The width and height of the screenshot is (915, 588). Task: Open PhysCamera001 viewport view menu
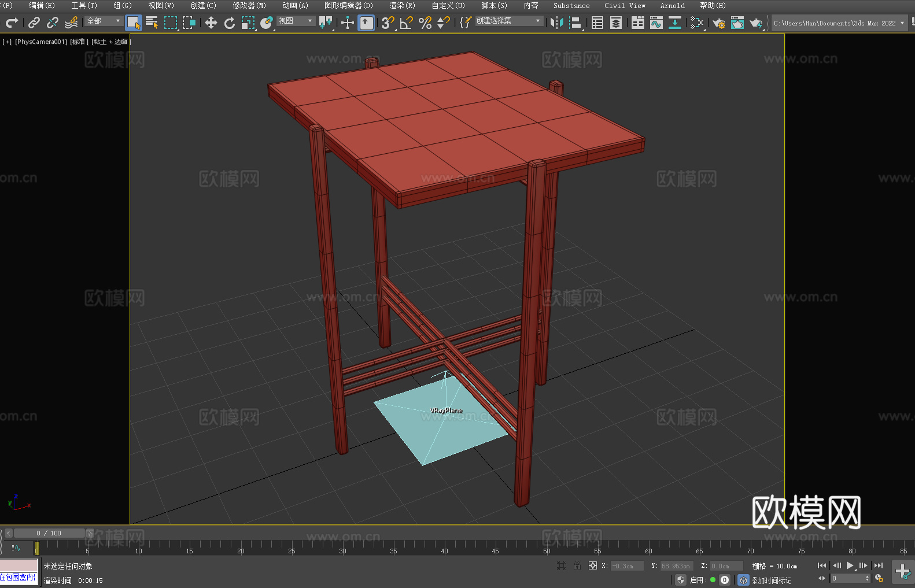(40, 42)
